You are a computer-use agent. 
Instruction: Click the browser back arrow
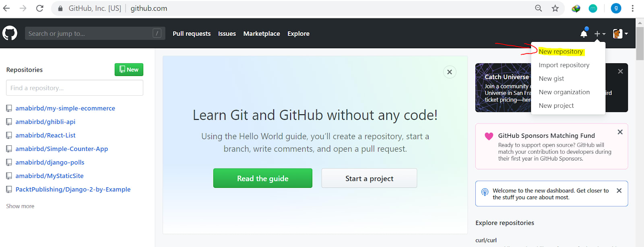coord(6,8)
